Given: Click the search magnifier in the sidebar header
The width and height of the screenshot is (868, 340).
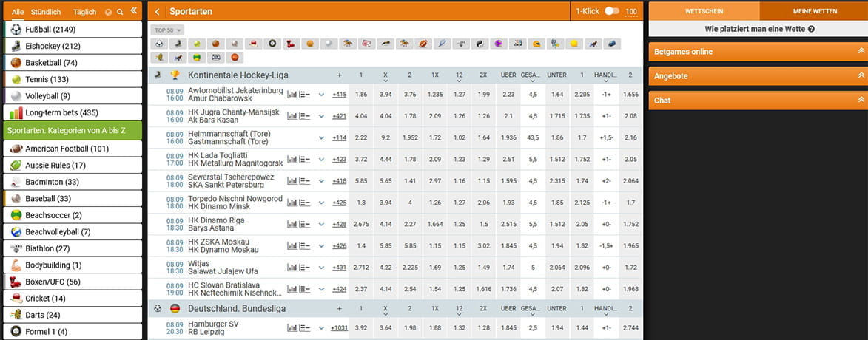Looking at the screenshot, I should pyautogui.click(x=120, y=12).
